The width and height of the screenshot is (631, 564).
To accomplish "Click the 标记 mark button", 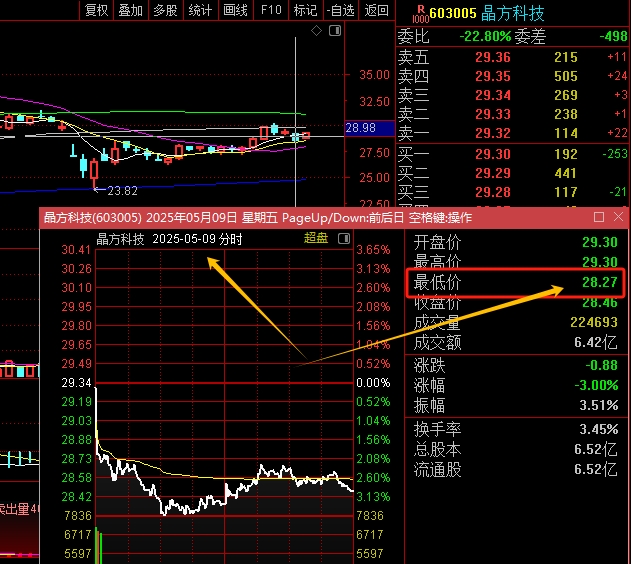I will [x=305, y=10].
